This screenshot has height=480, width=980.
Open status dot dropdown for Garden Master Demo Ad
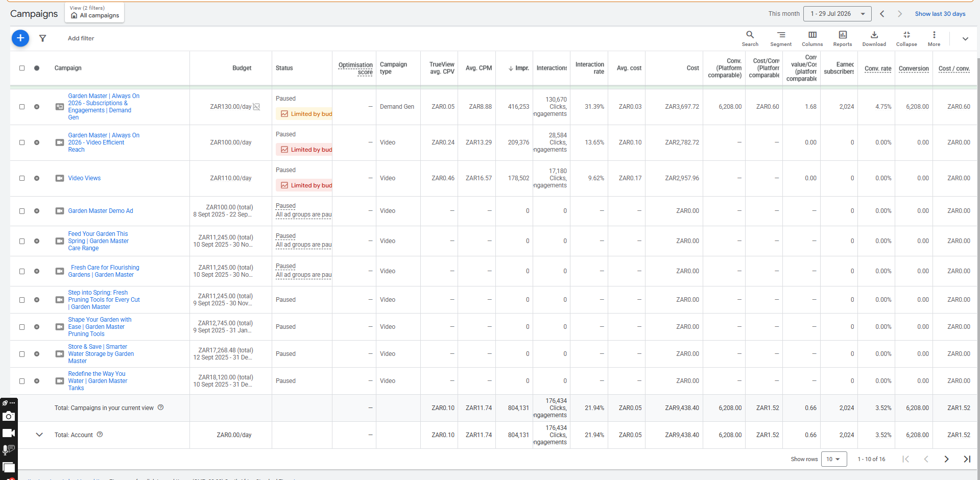pyautogui.click(x=37, y=211)
